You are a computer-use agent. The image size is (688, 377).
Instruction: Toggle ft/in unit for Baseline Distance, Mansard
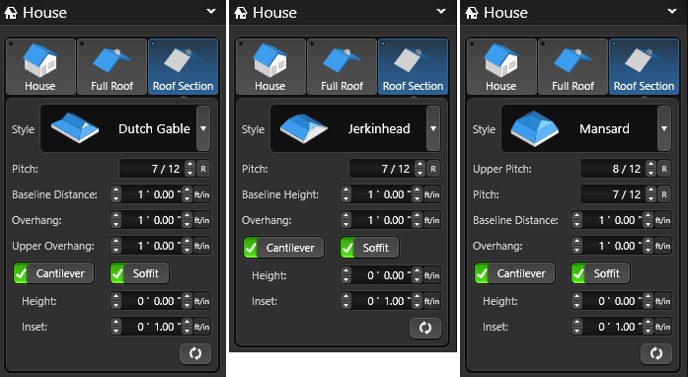click(x=663, y=220)
